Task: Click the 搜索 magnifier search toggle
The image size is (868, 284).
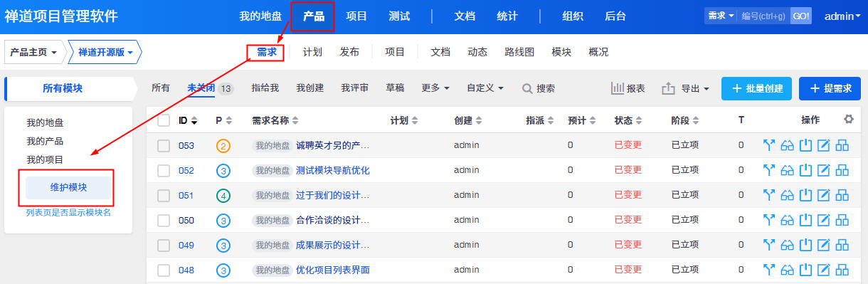Action: click(x=539, y=88)
